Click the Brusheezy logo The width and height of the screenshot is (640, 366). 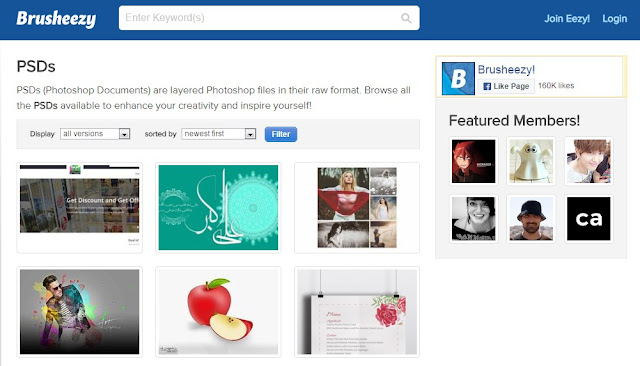(x=56, y=19)
